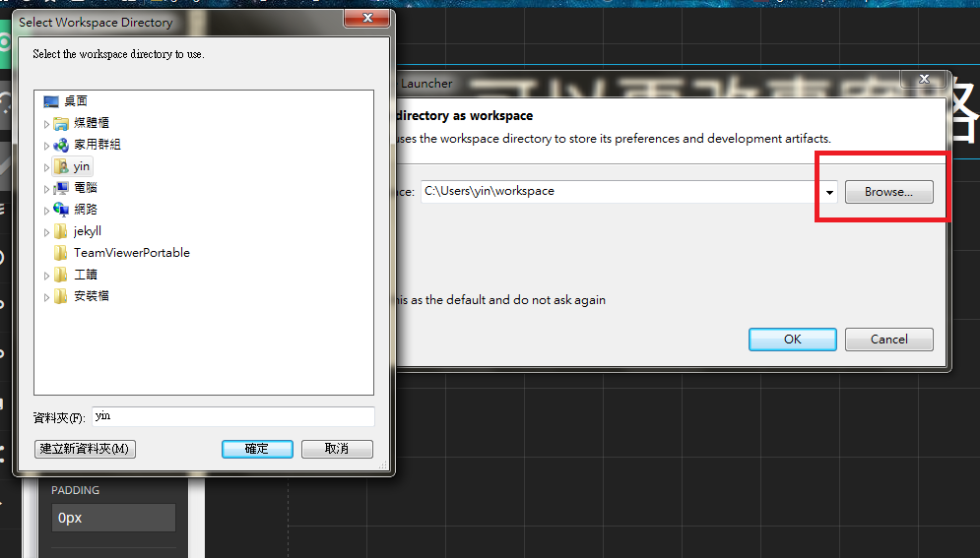Image resolution: width=980 pixels, height=558 pixels.
Task: Open the workspace path dropdown arrow
Action: click(x=829, y=192)
